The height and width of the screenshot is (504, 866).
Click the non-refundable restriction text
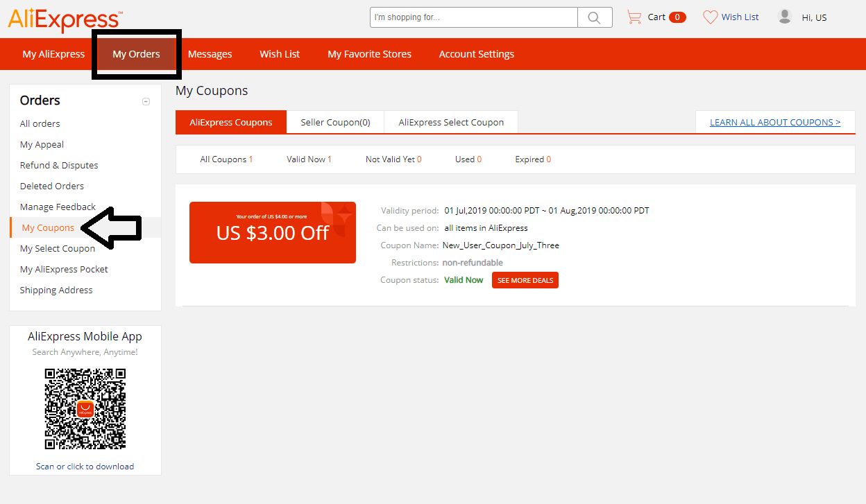[x=473, y=263]
